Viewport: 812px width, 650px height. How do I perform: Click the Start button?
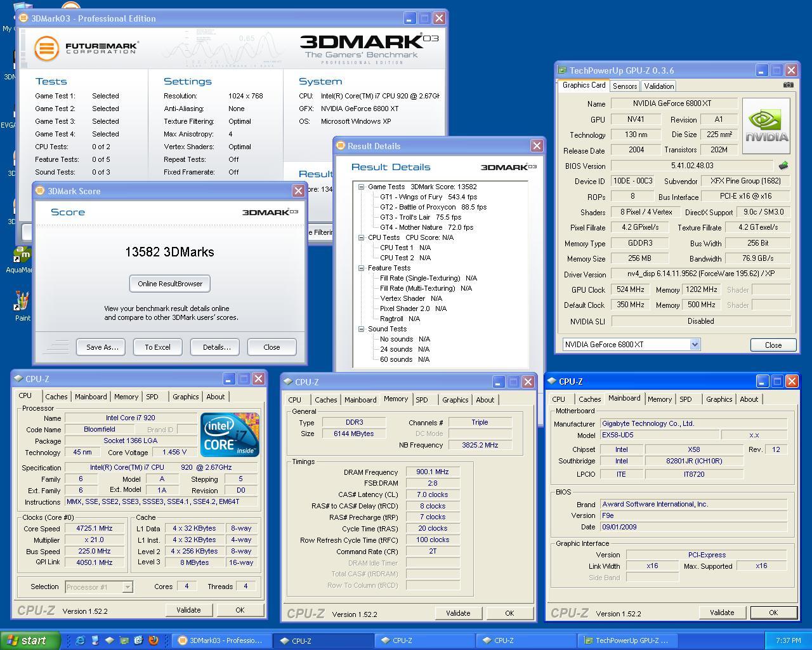[30, 640]
